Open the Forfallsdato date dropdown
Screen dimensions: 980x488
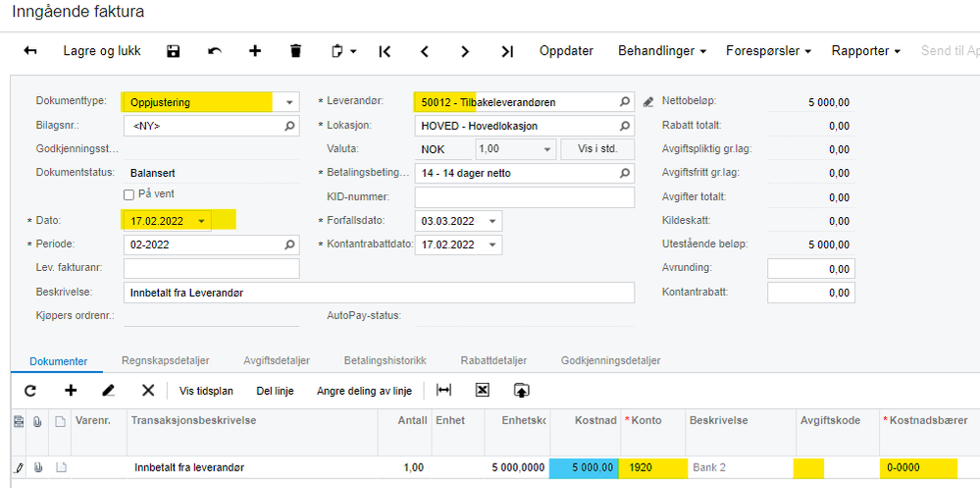tap(491, 221)
